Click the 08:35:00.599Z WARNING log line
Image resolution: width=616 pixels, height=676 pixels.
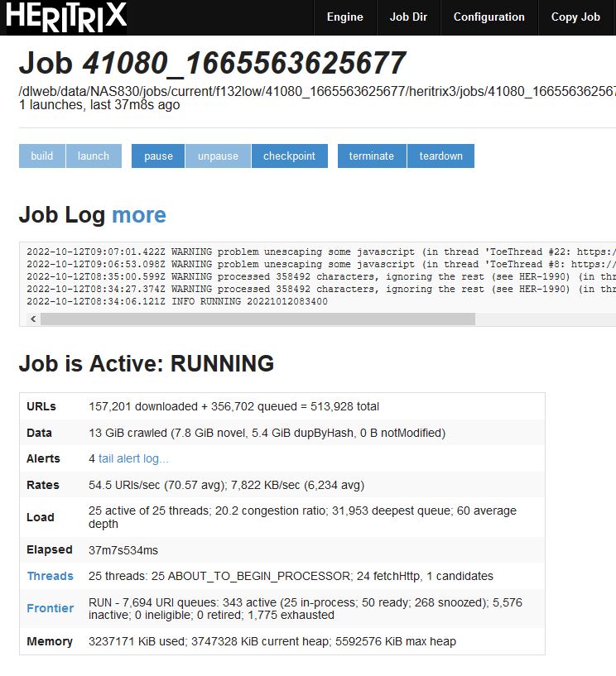(321, 277)
